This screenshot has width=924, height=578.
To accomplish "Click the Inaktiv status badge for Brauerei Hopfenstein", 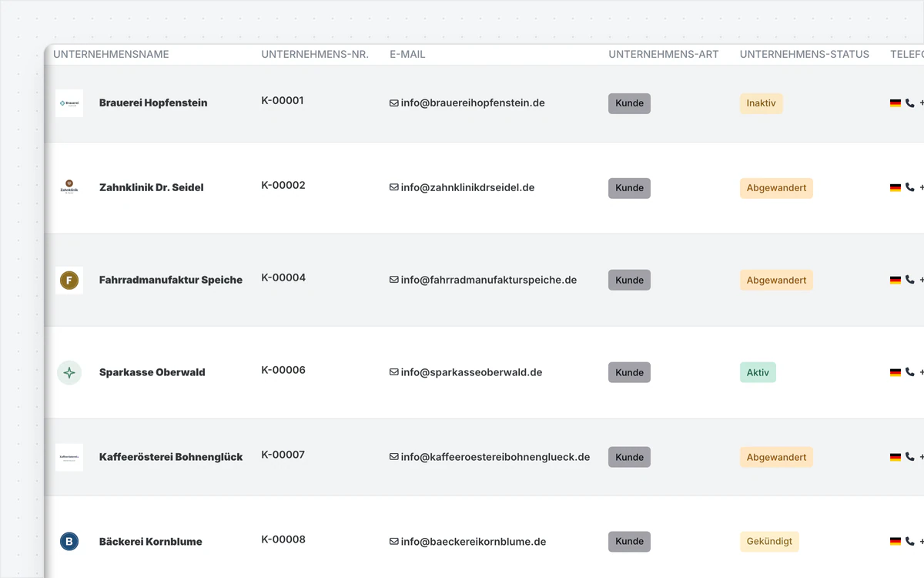I will point(762,103).
